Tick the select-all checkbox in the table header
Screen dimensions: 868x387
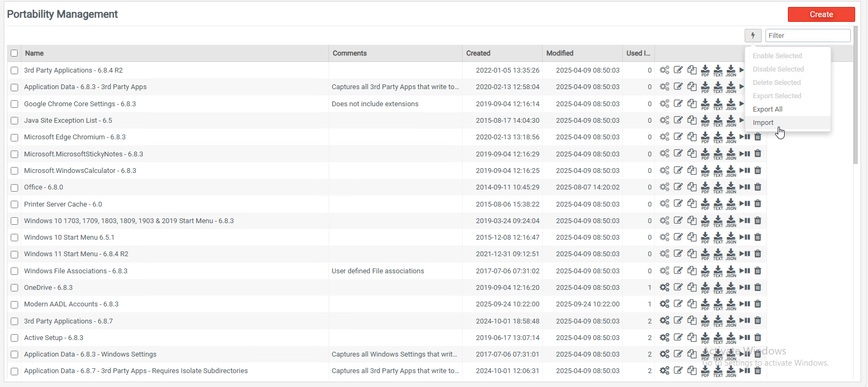(x=14, y=53)
